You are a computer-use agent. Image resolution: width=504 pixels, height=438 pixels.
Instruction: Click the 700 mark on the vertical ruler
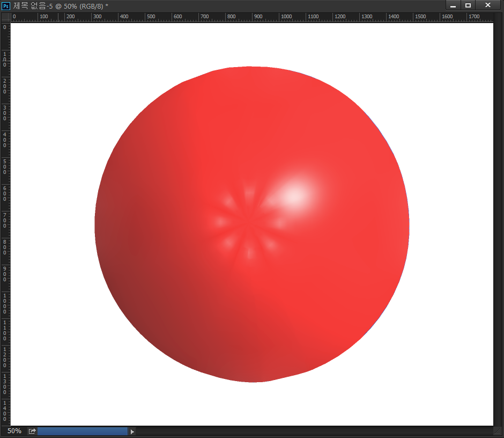pyautogui.click(x=5, y=219)
